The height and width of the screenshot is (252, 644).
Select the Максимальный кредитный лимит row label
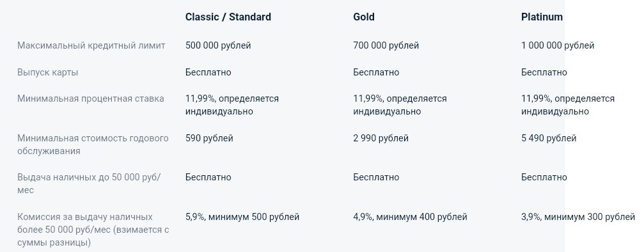click(x=91, y=45)
